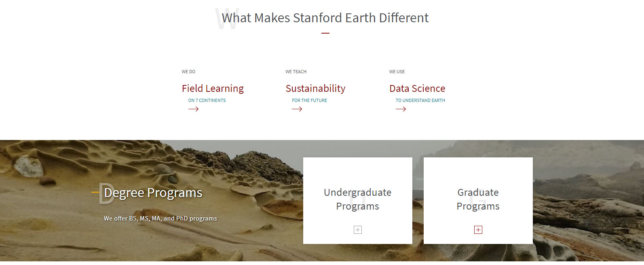Open the Field Learning link

coord(213,89)
